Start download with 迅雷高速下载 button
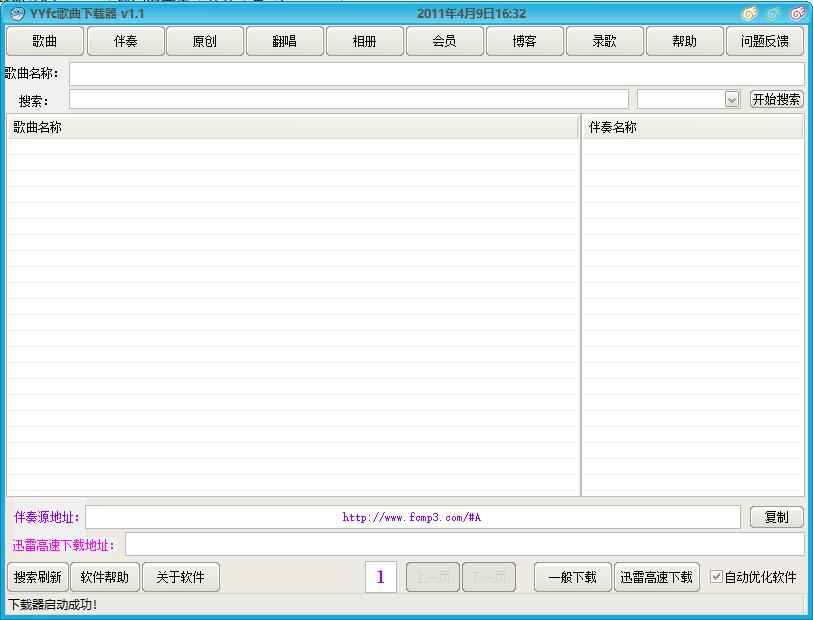 click(656, 577)
